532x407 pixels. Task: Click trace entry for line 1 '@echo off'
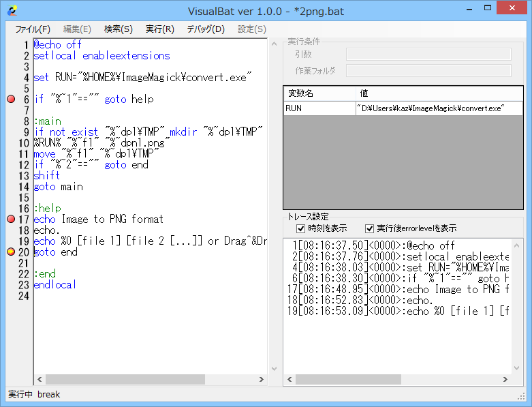point(373,245)
